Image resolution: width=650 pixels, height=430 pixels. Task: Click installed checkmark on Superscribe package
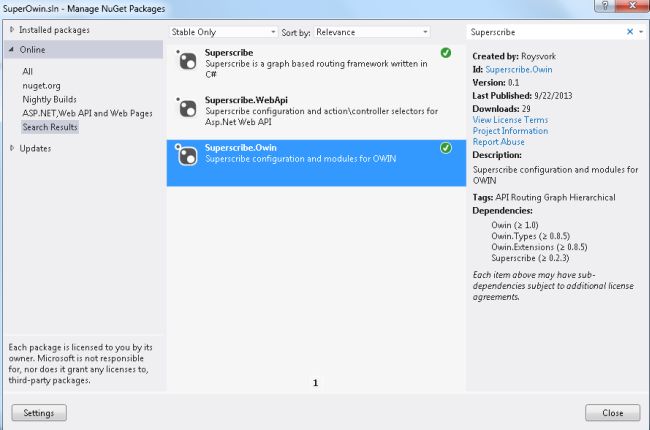446,53
